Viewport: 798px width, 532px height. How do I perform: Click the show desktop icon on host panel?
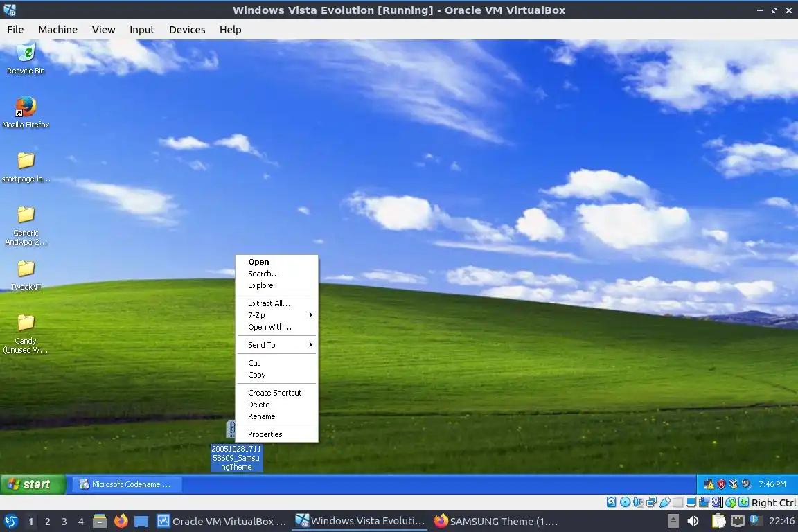click(141, 522)
